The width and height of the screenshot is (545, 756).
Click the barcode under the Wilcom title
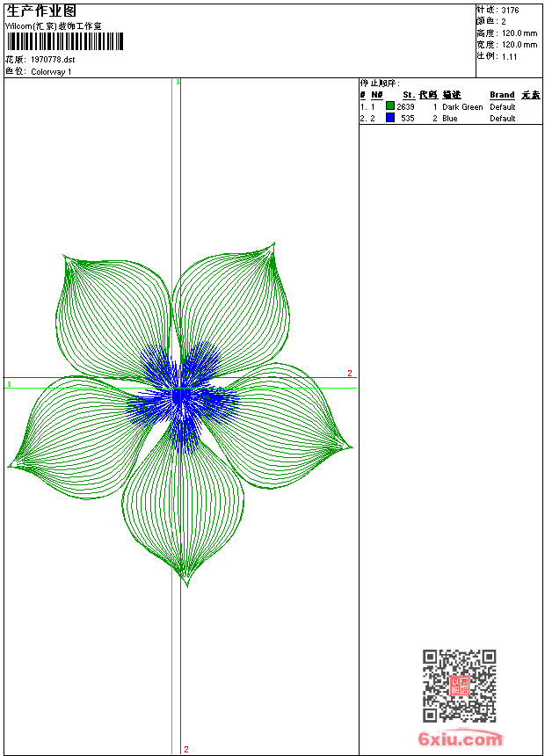[x=66, y=41]
